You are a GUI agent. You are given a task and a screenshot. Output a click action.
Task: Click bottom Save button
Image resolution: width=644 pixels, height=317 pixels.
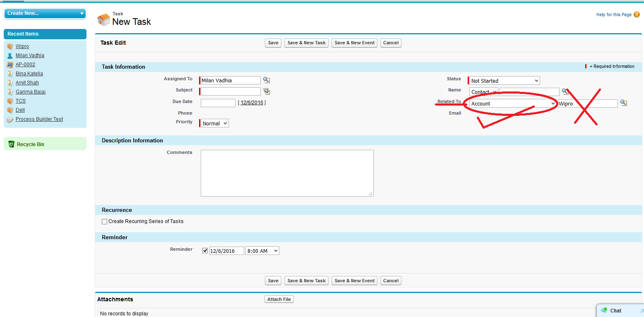pyautogui.click(x=273, y=281)
